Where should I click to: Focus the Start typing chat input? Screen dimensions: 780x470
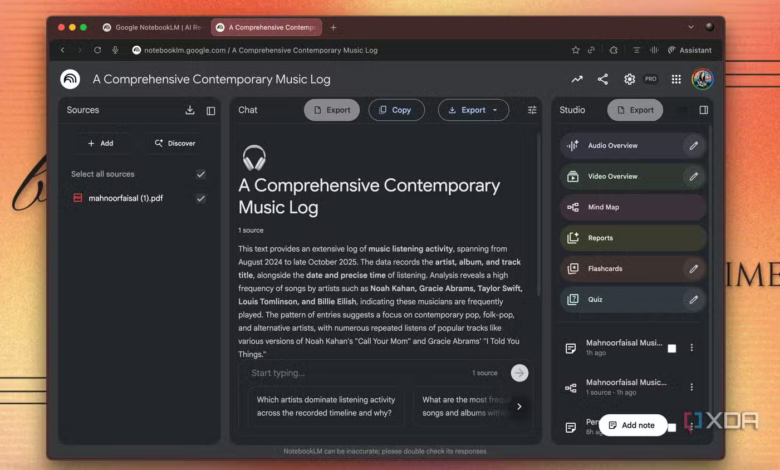358,373
